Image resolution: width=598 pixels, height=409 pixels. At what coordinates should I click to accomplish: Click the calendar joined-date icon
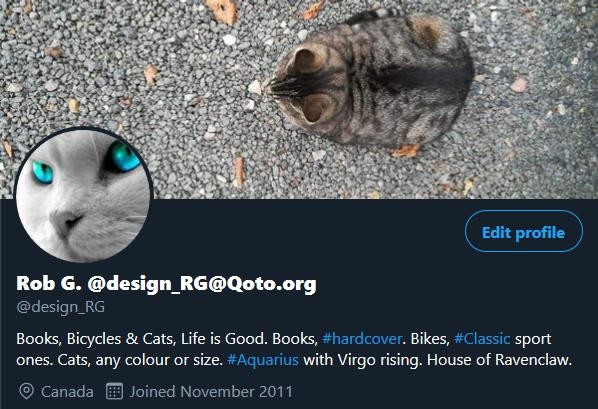coord(114,391)
